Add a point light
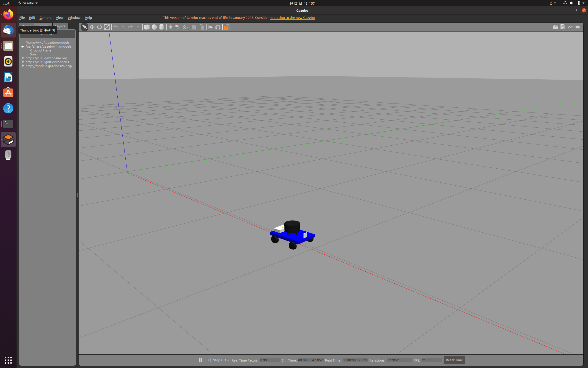The height and width of the screenshot is (368, 588). 171,27
